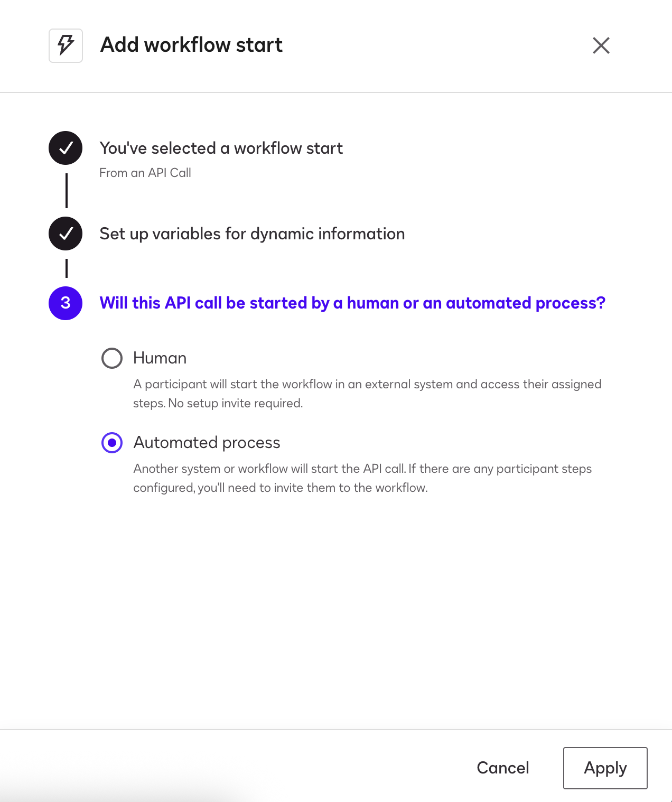Viewport: 672px width, 802px height.
Task: Select the Automated process radio button
Action: (112, 443)
